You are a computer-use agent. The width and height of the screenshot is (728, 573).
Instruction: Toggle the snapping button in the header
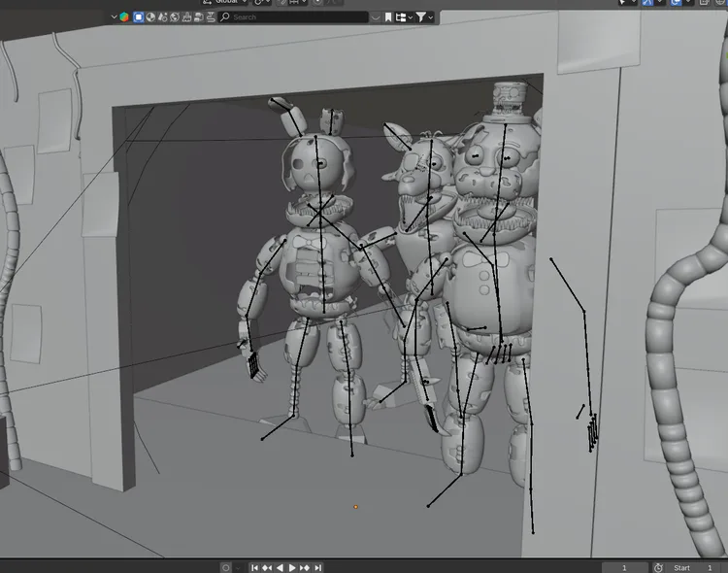(281, 2)
